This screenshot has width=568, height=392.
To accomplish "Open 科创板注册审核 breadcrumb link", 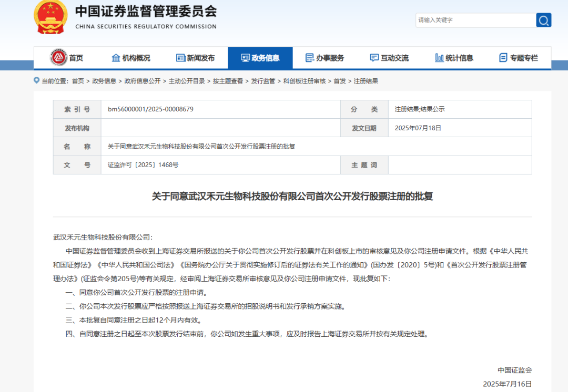I will [x=305, y=81].
